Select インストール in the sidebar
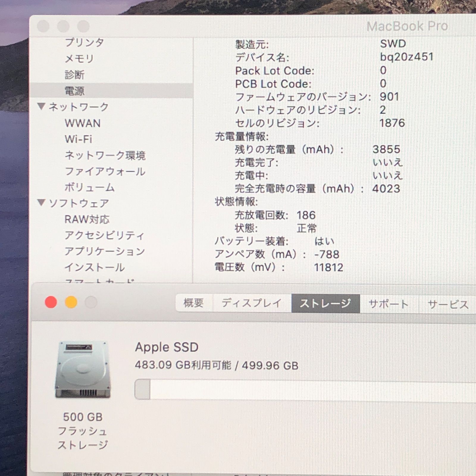The width and height of the screenshot is (476, 476). coord(95,267)
